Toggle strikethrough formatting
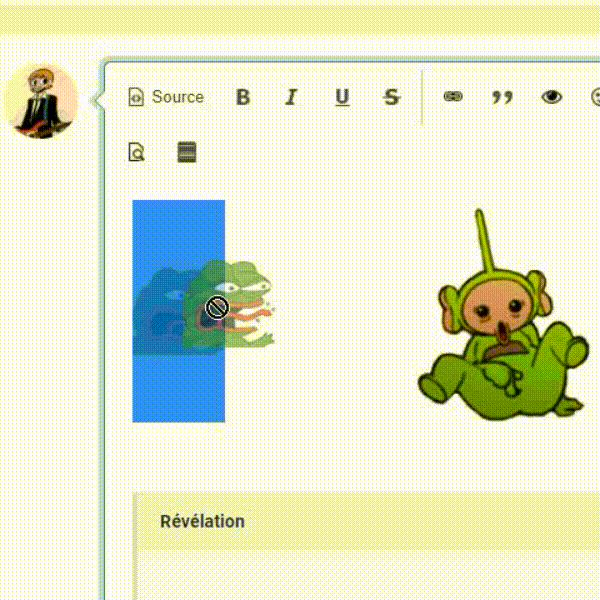The image size is (600, 600). pos(391,97)
